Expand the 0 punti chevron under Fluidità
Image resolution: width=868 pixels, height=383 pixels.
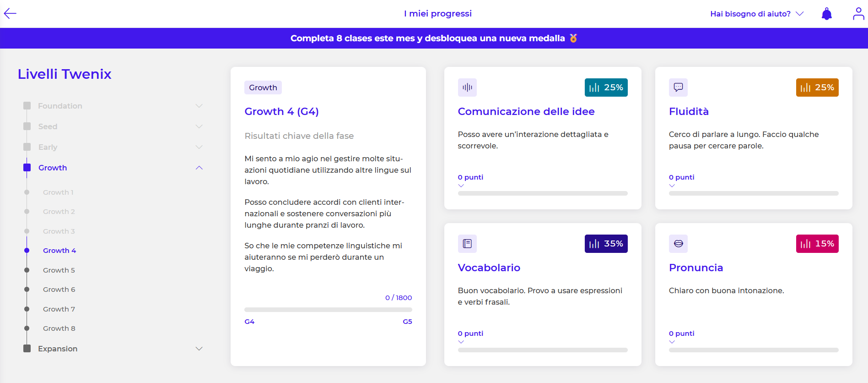(672, 186)
